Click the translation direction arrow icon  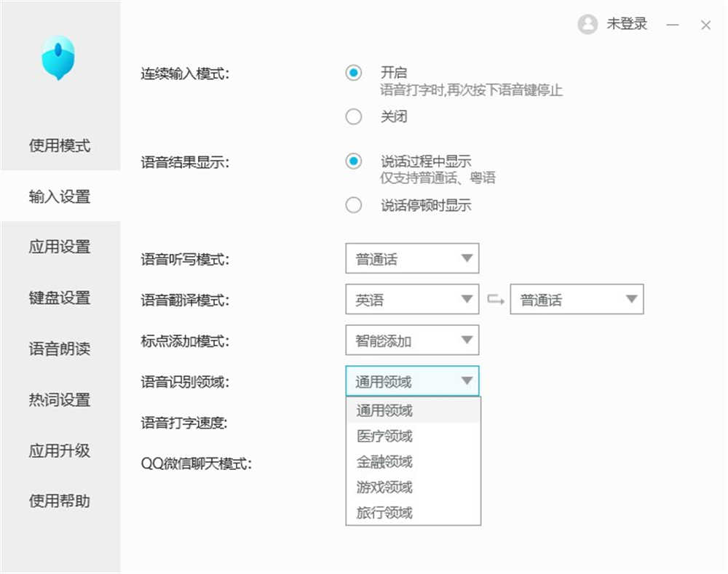(495, 300)
